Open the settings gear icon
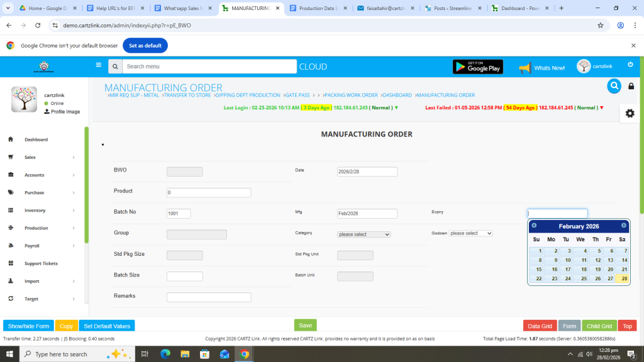This screenshot has height=362, width=644. click(x=630, y=113)
